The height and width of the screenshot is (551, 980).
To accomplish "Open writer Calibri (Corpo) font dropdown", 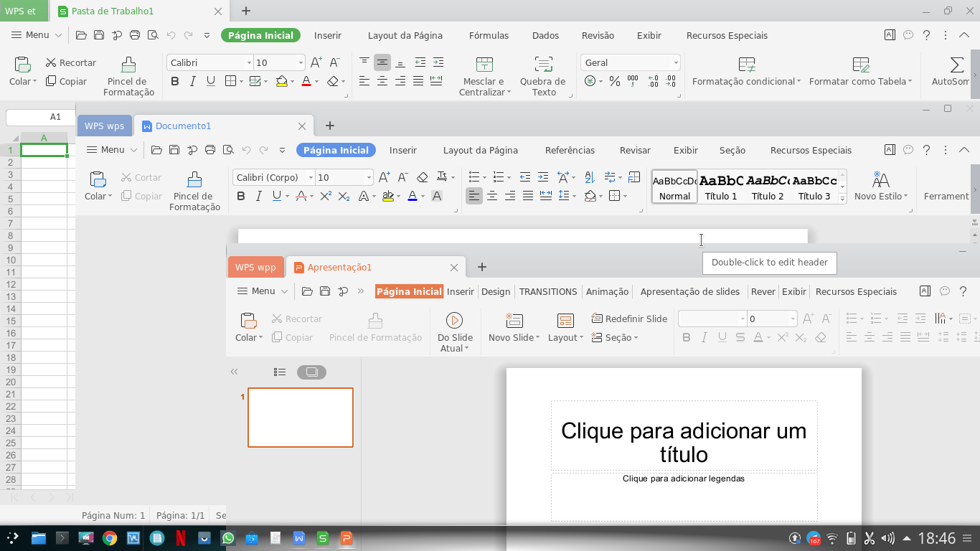I will click(311, 177).
